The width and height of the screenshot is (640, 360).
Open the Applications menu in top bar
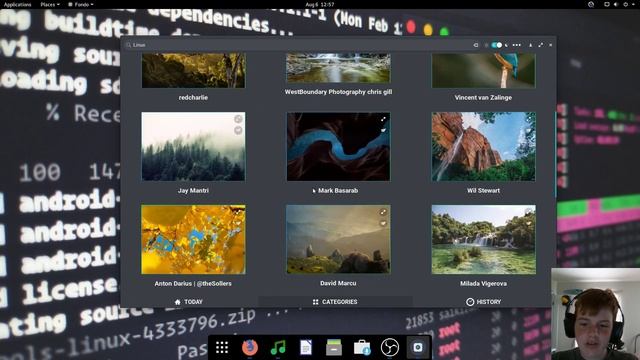tap(17, 4)
